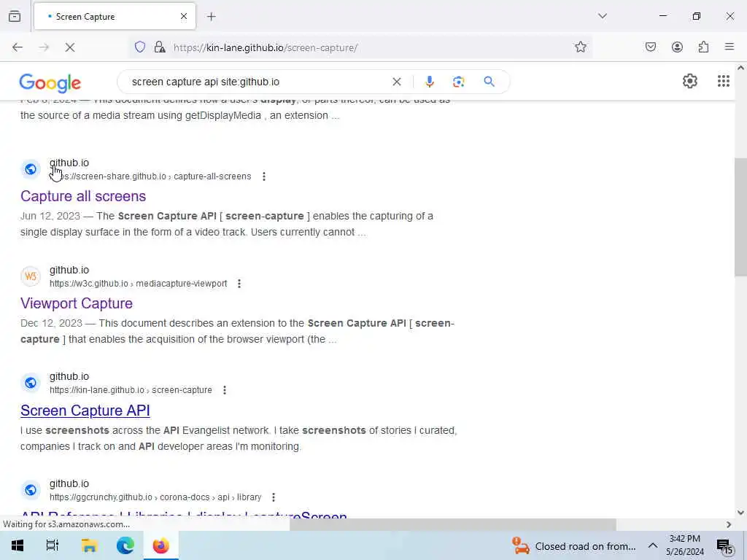Screen dimensions: 747x560
Task: Expand the list all tabs chevron
Action: [602, 16]
